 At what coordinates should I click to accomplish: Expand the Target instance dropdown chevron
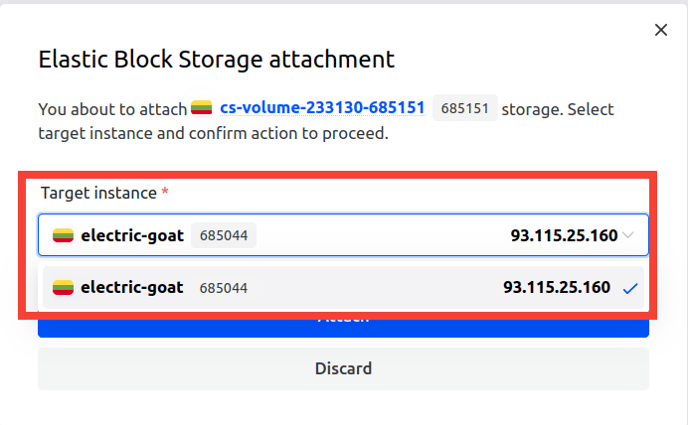coord(628,235)
